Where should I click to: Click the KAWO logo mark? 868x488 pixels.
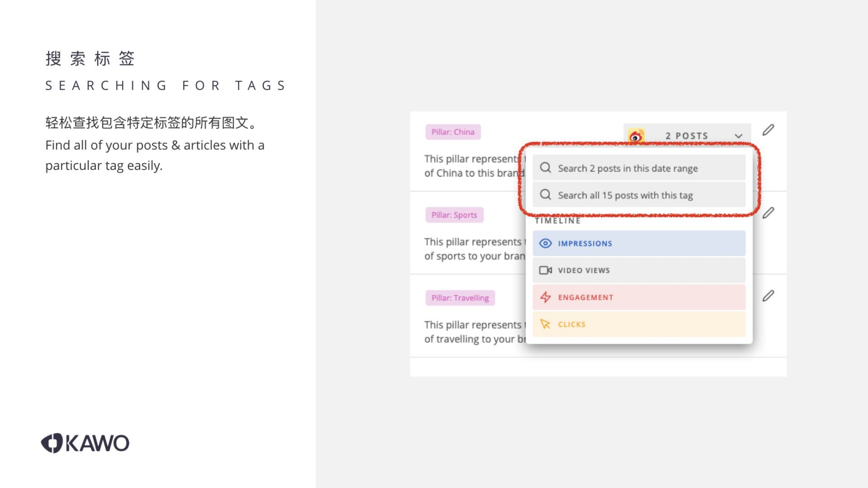pyautogui.click(x=51, y=443)
